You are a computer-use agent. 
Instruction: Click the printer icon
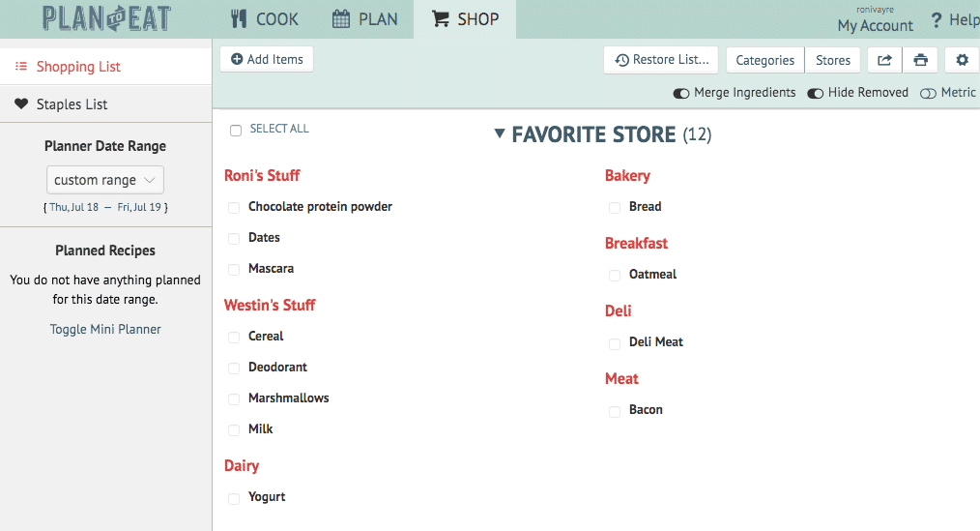click(x=921, y=60)
